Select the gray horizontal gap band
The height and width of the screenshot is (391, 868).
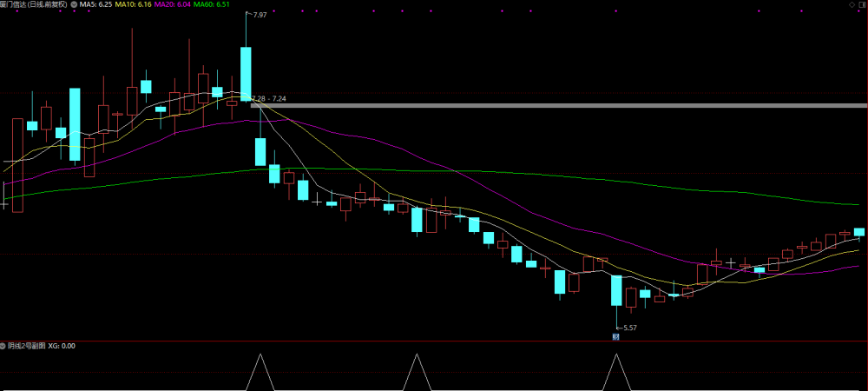(x=559, y=105)
